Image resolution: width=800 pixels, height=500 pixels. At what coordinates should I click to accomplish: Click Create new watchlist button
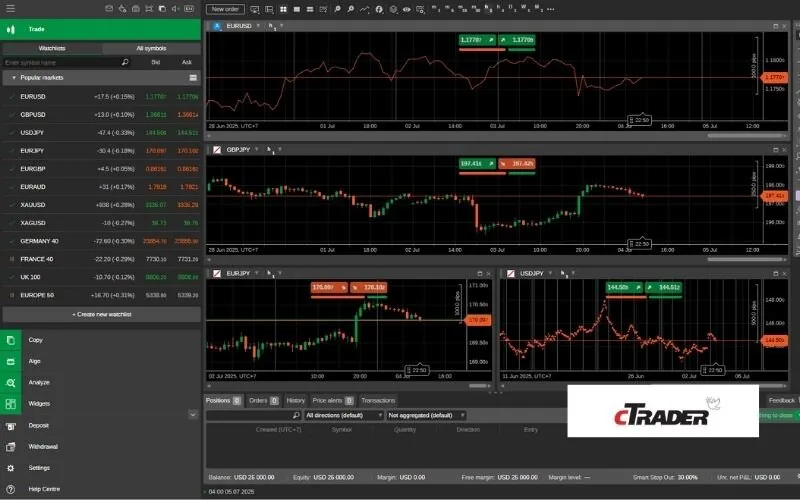point(102,314)
